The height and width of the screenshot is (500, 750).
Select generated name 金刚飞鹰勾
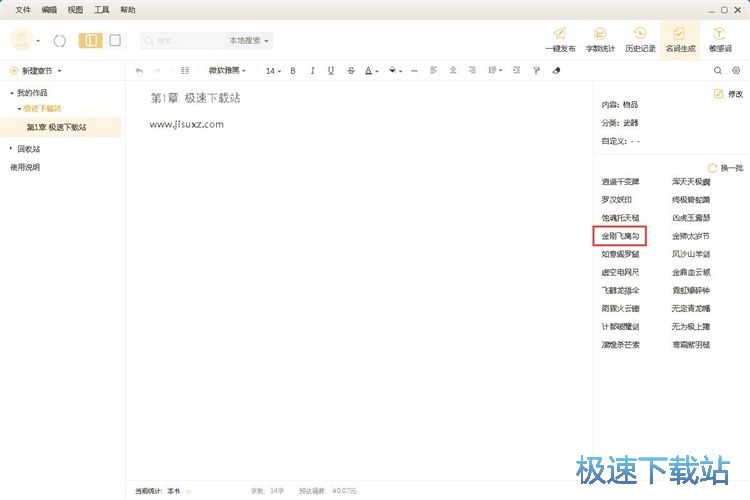pos(620,236)
